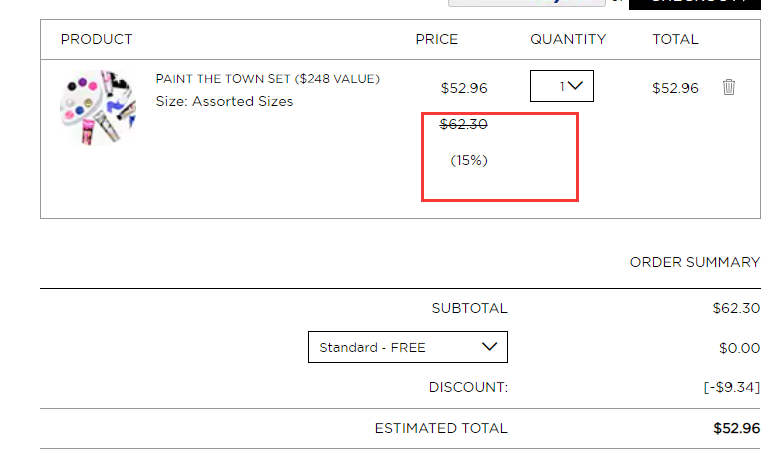
Task: Click the black CHECKOUT button at top
Action: pos(695,4)
